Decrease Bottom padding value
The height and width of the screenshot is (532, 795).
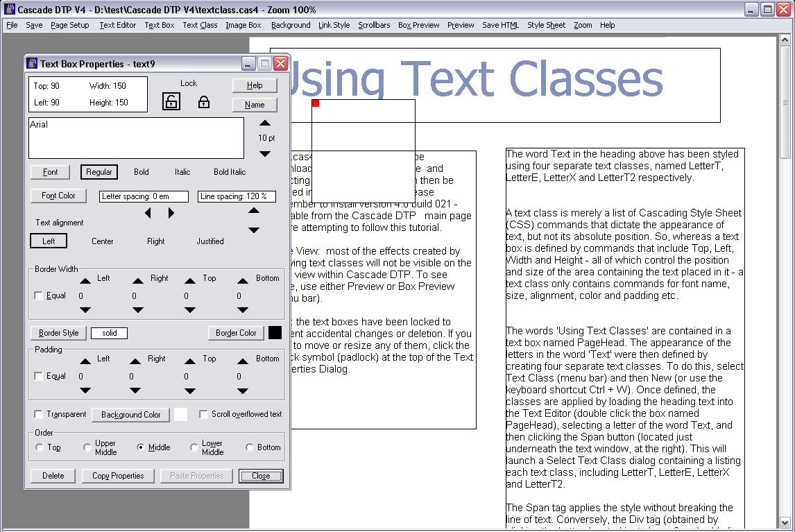(x=243, y=391)
